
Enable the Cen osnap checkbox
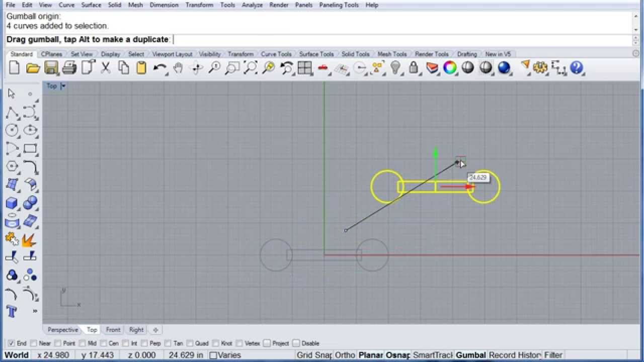click(103, 343)
